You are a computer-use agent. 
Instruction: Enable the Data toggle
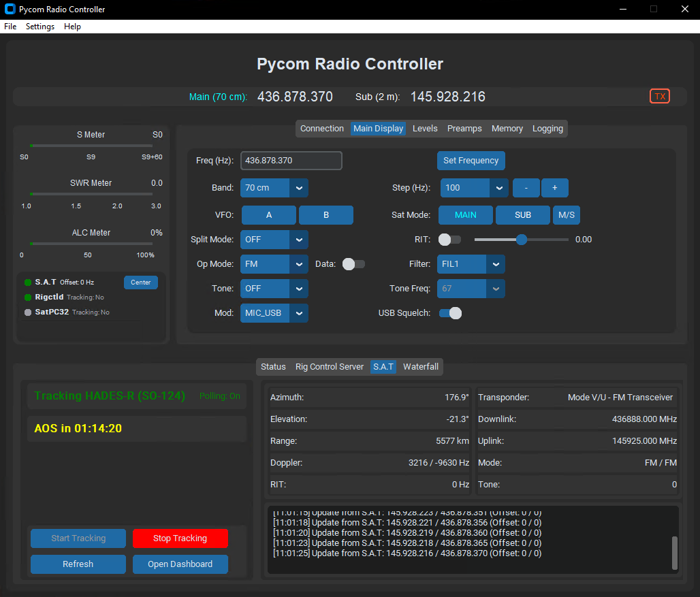[x=353, y=264]
